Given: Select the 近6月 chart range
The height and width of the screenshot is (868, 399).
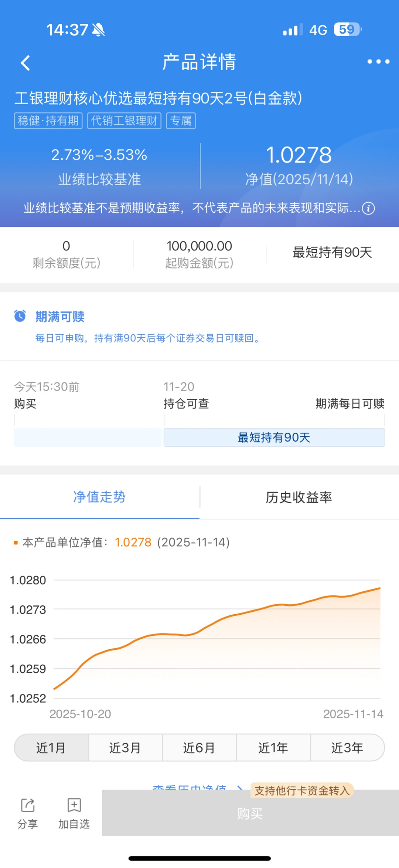Looking at the screenshot, I should pos(199,748).
